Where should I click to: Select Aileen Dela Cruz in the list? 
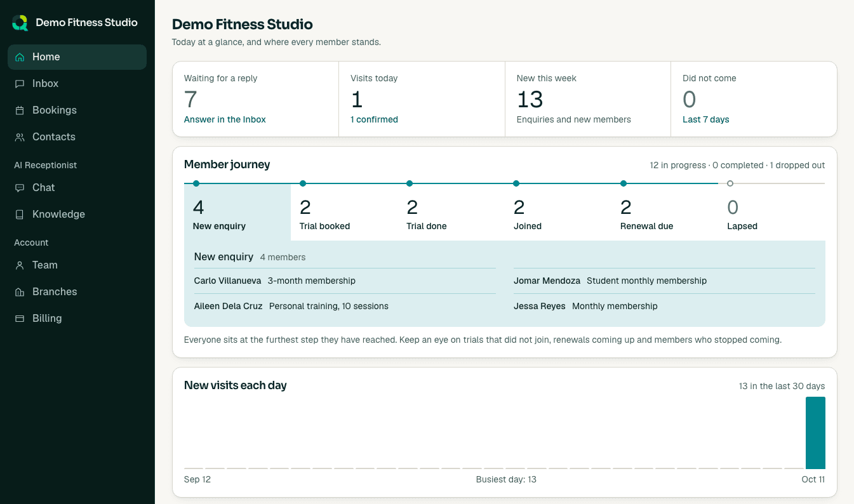coord(345,306)
